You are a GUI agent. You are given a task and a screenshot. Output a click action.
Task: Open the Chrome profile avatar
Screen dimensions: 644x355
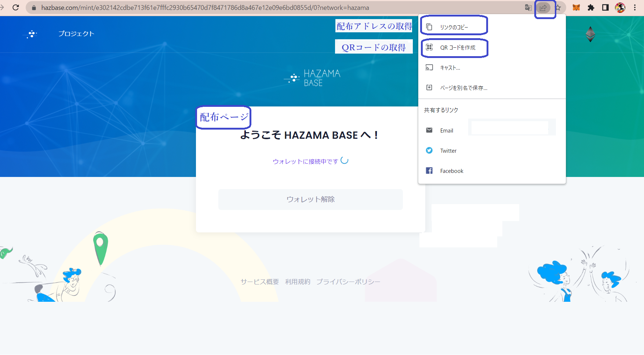[x=620, y=7]
